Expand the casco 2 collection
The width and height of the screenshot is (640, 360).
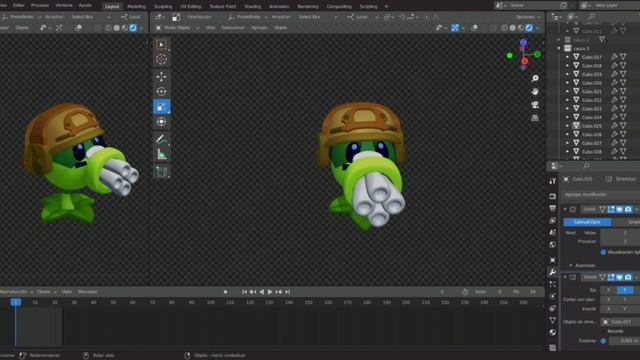(x=559, y=40)
